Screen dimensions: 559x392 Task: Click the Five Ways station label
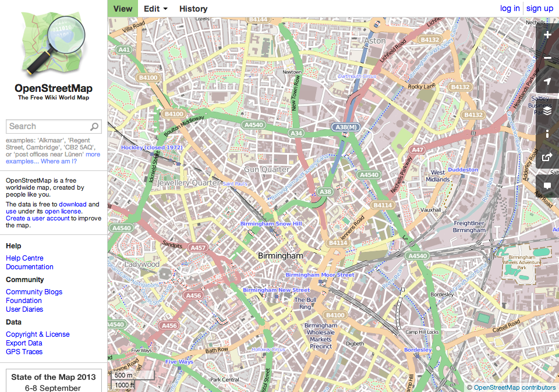(x=179, y=362)
